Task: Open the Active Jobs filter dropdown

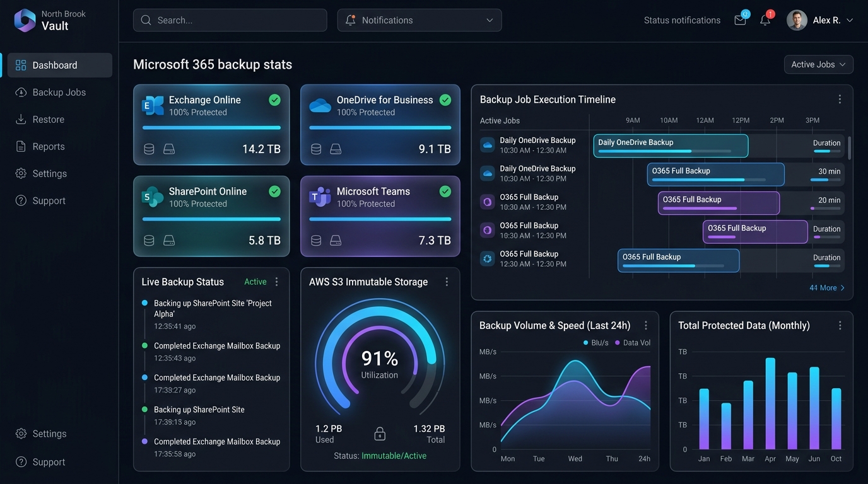Action: tap(819, 64)
